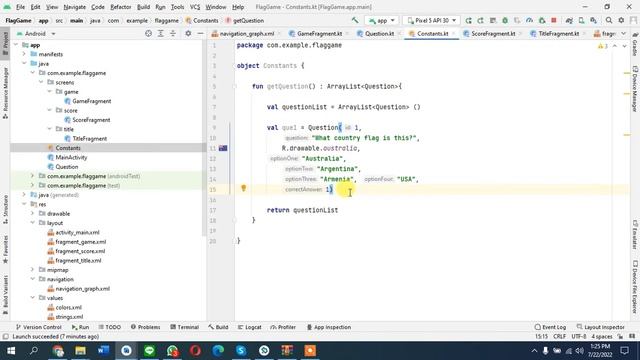Open the Terminal tool window
Viewport: 640px width, 360px height.
point(184,327)
